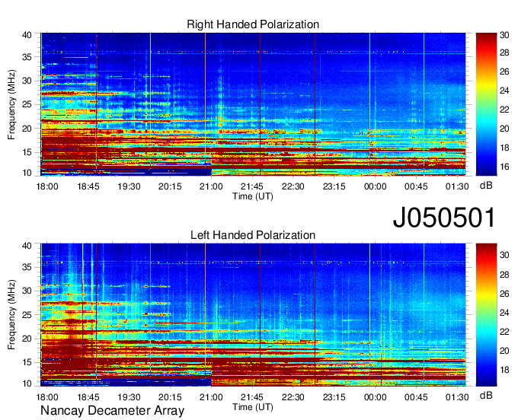Click the Left Handed Polarization spectrogram plot

(253, 315)
